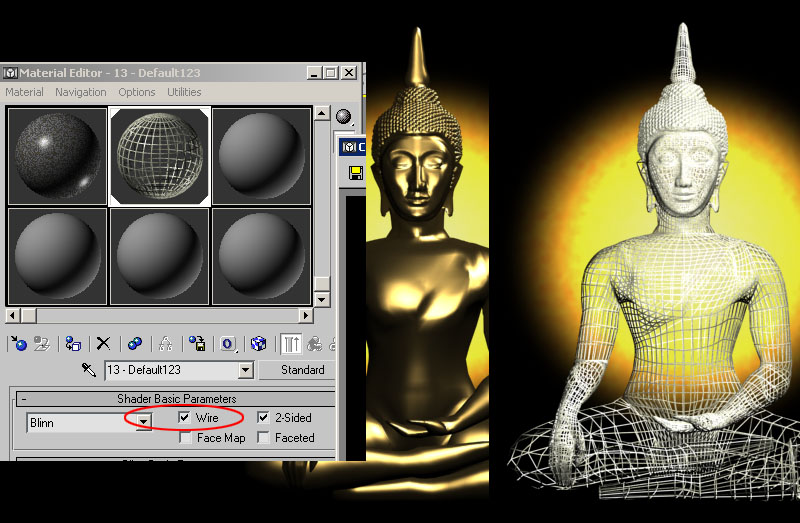Click sample slots horizontal scroll left arrow
Image resolution: width=800 pixels, height=523 pixels.
tap(13, 315)
